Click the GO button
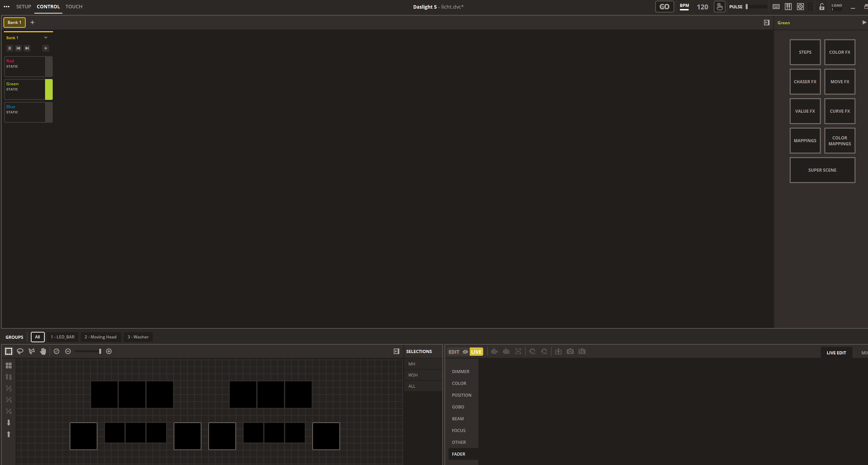Image resolution: width=868 pixels, height=465 pixels. [x=665, y=7]
